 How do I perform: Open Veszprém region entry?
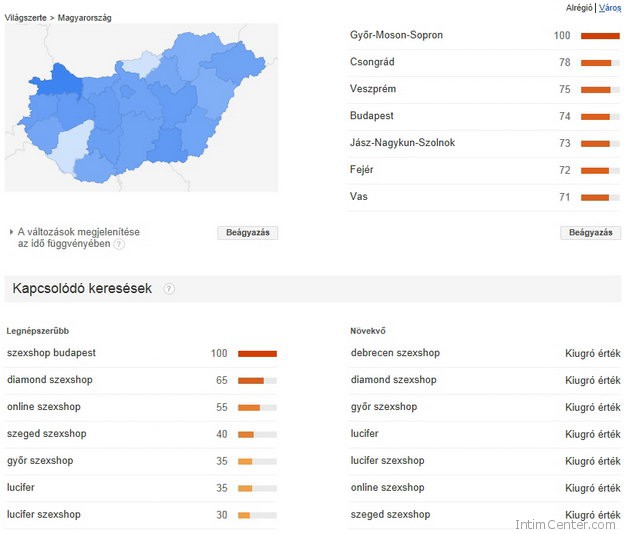coord(372,89)
